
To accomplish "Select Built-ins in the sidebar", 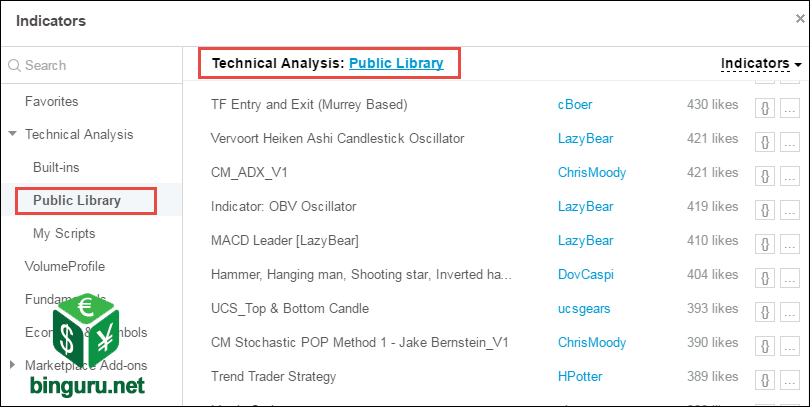I will (56, 167).
